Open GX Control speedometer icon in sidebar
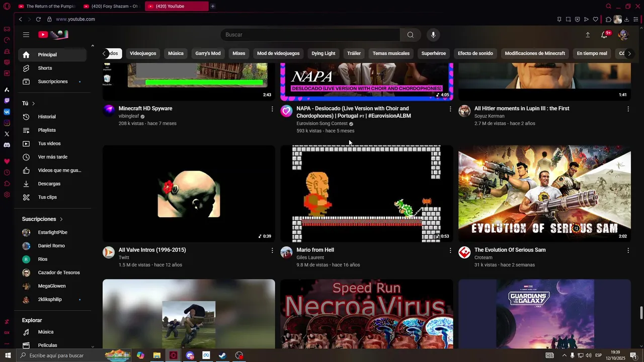Image resolution: width=644 pixels, height=362 pixels. (x=7, y=40)
